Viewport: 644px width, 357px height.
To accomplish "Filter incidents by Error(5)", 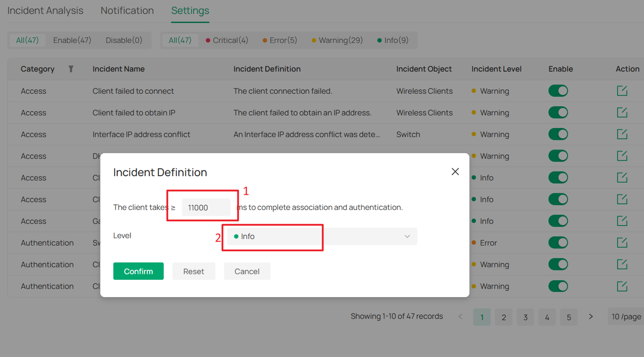I will coord(280,40).
